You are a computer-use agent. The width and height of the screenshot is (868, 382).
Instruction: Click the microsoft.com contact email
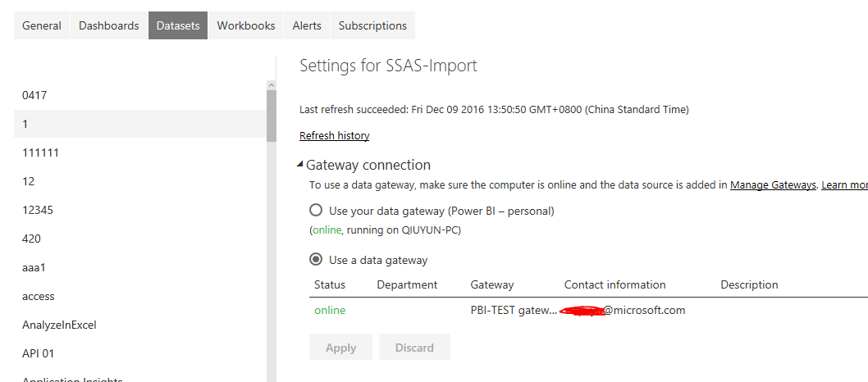[x=624, y=310]
